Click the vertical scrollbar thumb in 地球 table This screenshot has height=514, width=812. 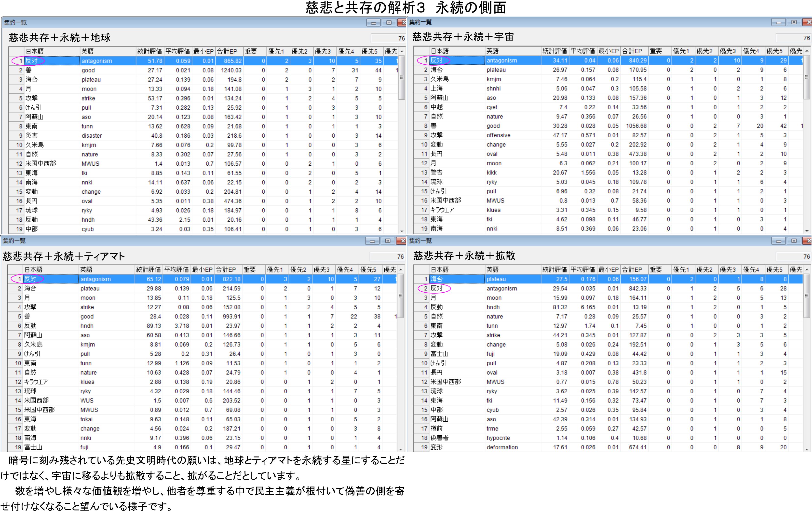pos(401,78)
